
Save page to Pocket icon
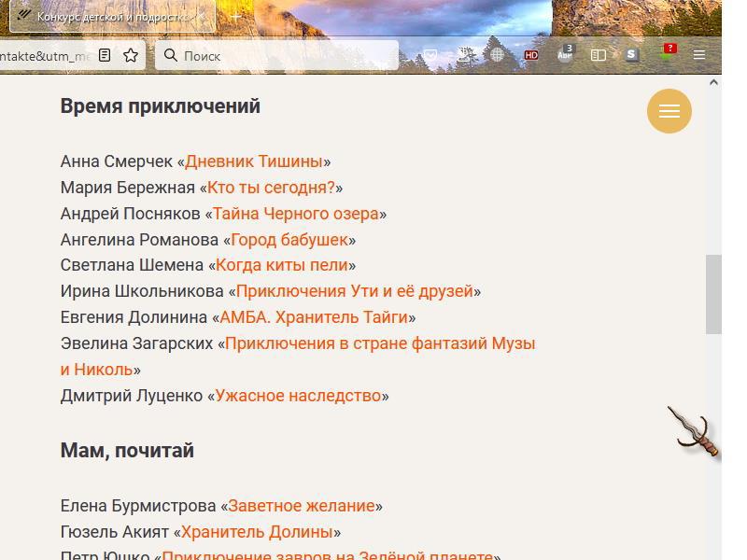pos(430,55)
